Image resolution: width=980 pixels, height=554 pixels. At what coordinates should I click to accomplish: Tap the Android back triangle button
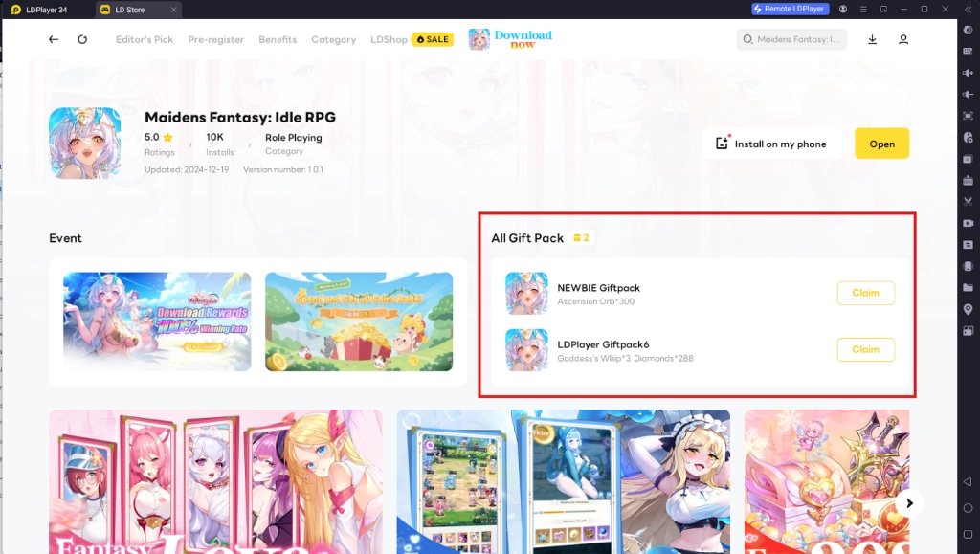point(969,481)
